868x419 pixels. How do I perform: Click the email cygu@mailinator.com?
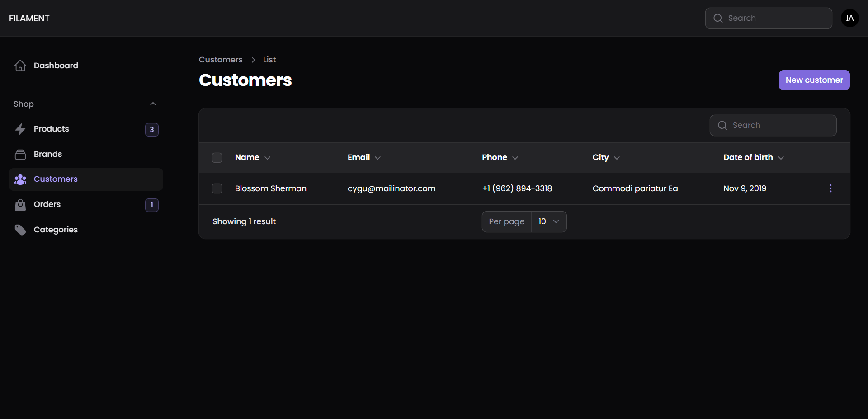point(392,188)
